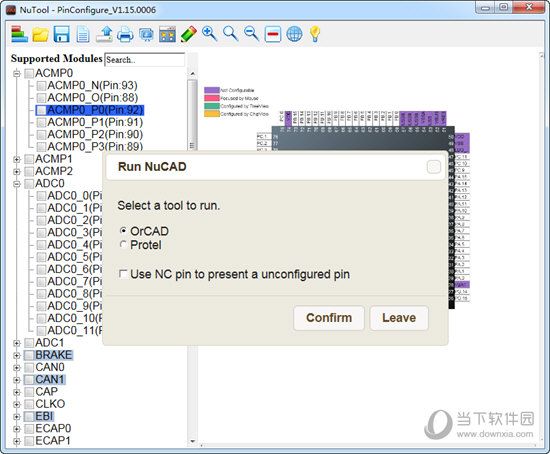
Task: Click the Configured by TreeView green swatch
Action: pyautogui.click(x=212, y=106)
